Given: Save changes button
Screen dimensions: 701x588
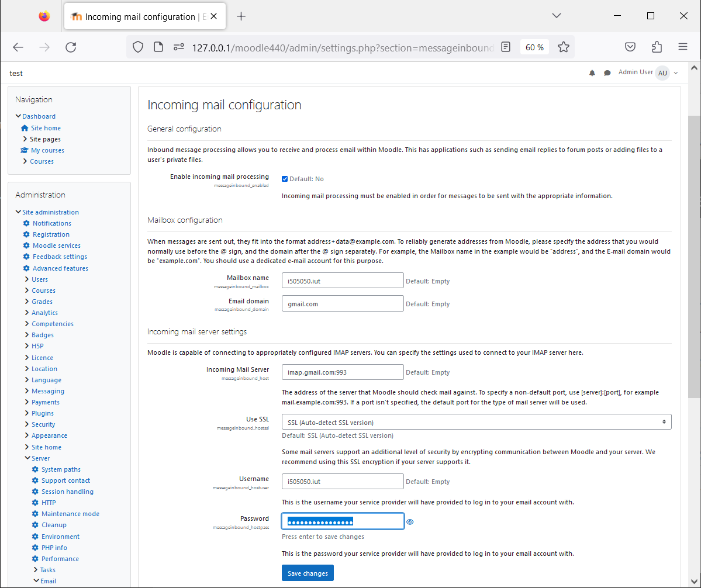Looking at the screenshot, I should 308,573.
